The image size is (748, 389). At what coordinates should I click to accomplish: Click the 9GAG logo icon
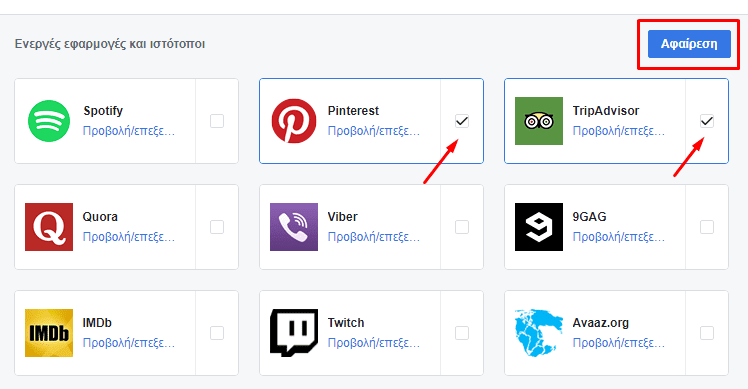point(539,227)
